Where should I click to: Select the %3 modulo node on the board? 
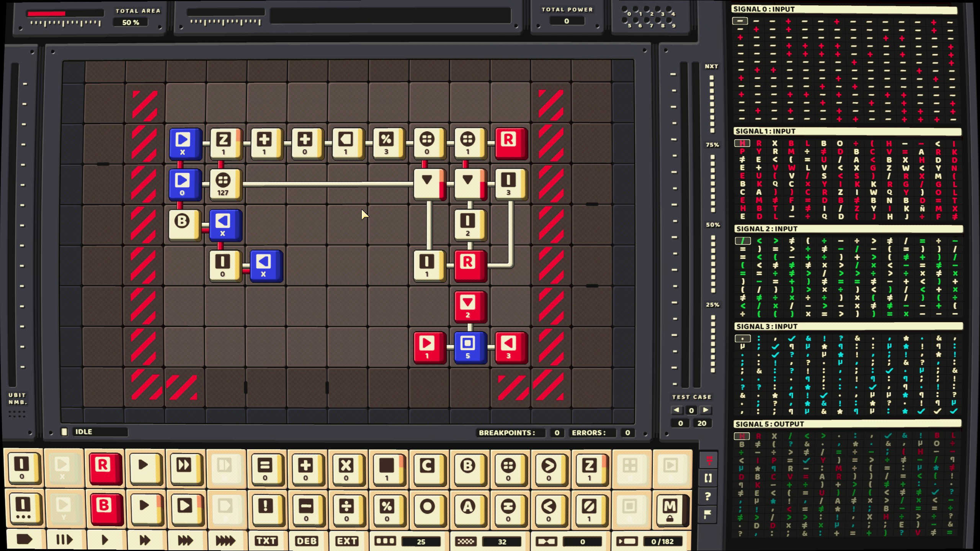(x=389, y=143)
